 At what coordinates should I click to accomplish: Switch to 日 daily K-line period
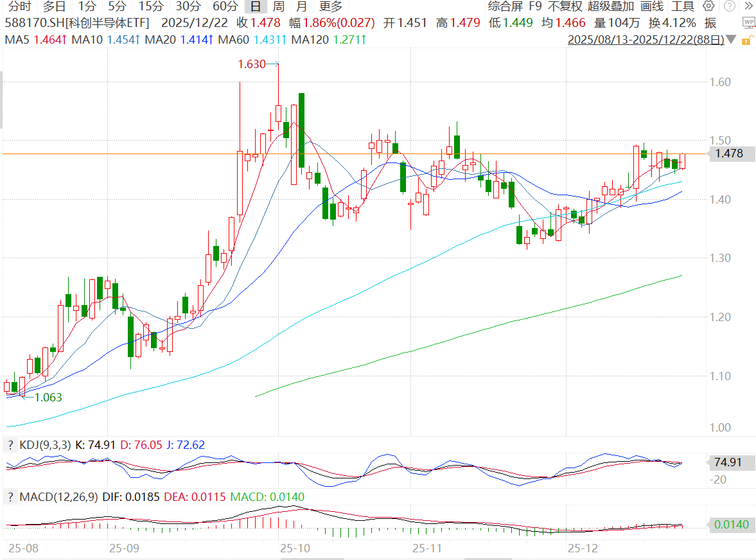[256, 6]
